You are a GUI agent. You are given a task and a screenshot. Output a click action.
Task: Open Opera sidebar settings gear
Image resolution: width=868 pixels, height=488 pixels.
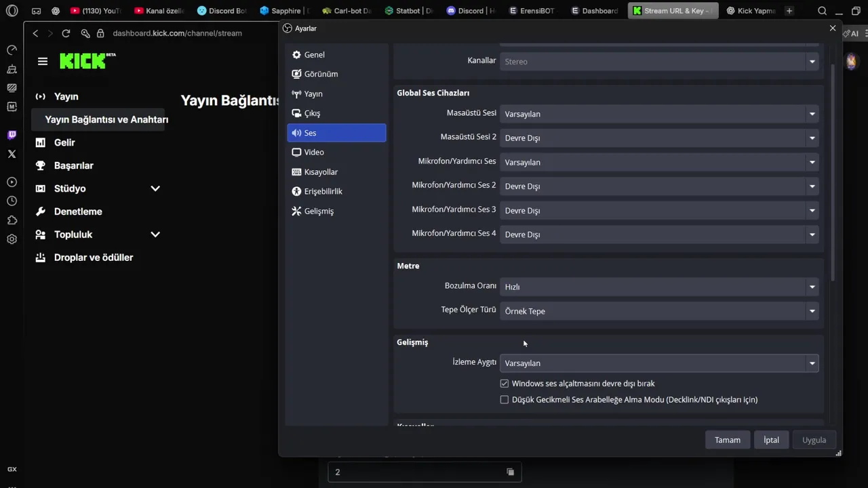(x=12, y=239)
